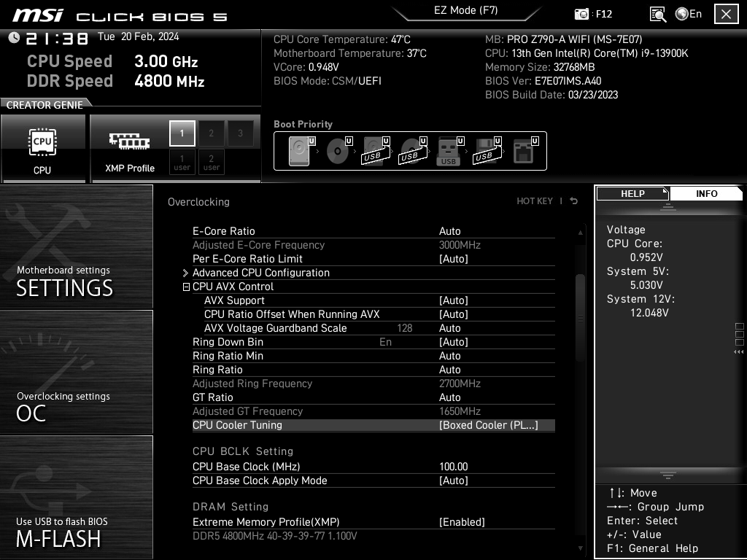Select the network boot device icon
Viewport: 747px width, 560px height.
[525, 151]
